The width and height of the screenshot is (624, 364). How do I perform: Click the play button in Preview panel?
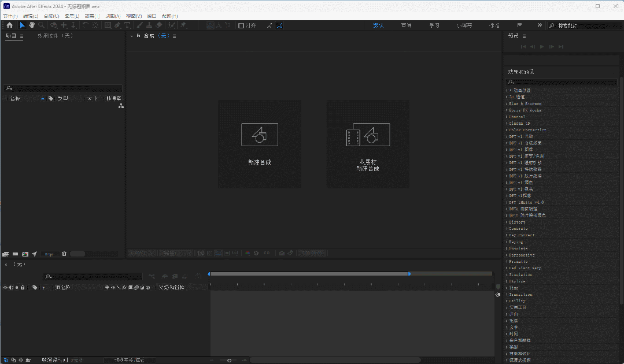point(542,46)
